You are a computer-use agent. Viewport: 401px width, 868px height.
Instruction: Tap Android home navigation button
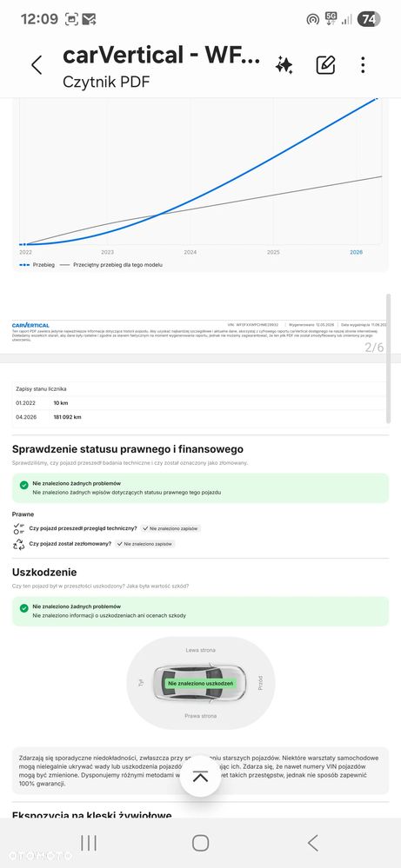point(200,843)
